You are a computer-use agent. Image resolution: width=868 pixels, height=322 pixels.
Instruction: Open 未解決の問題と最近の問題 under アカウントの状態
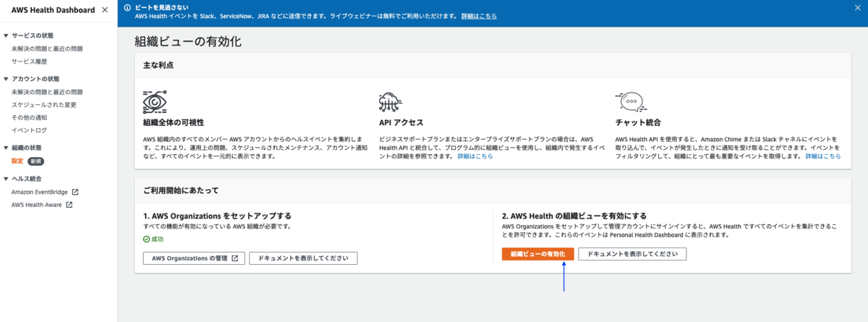pos(47,92)
